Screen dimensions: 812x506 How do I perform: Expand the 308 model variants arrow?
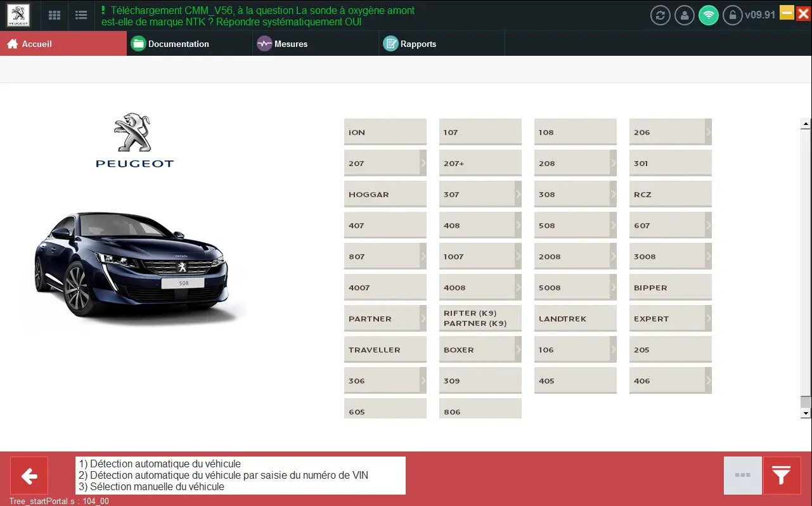613,194
